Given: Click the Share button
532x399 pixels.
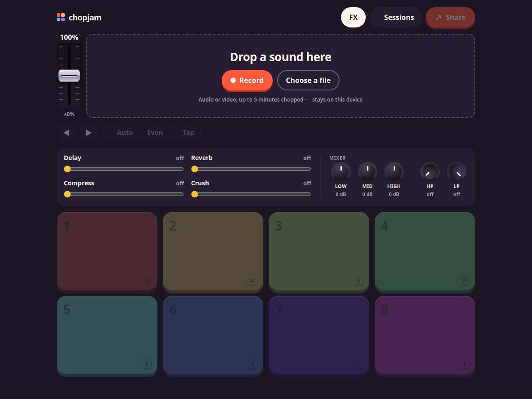Looking at the screenshot, I should pyautogui.click(x=450, y=17).
